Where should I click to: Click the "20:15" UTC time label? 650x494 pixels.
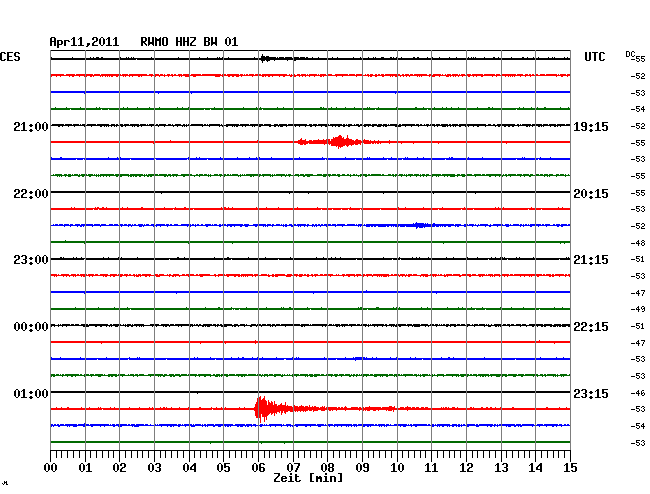[x=591, y=194]
